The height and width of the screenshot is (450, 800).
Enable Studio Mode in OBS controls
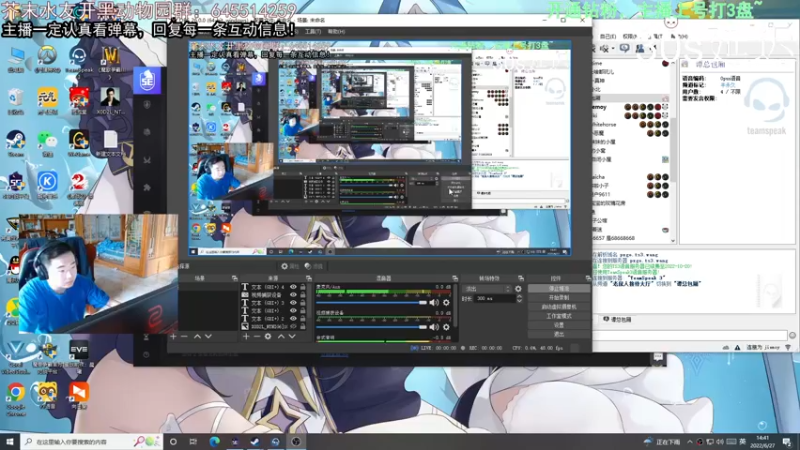559,316
